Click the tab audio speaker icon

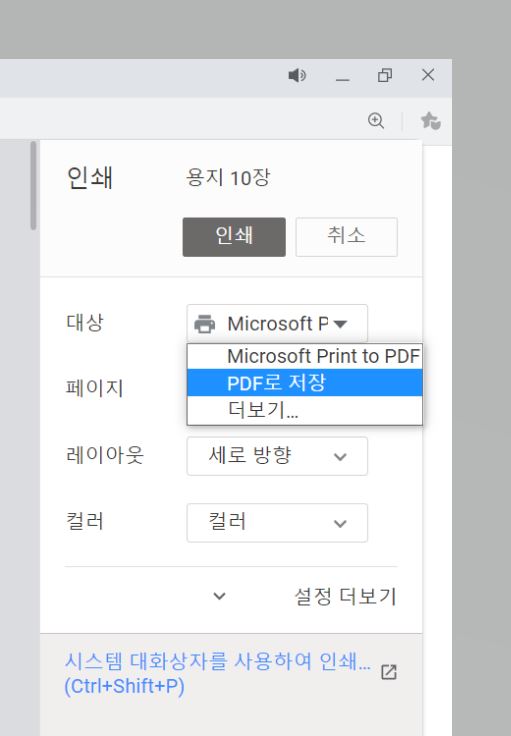pyautogui.click(x=297, y=75)
